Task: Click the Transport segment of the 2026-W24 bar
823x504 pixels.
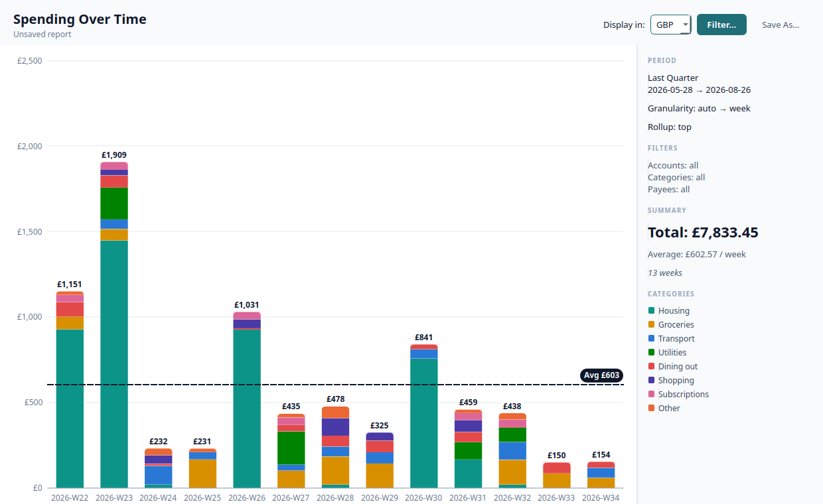Action: 159,475
